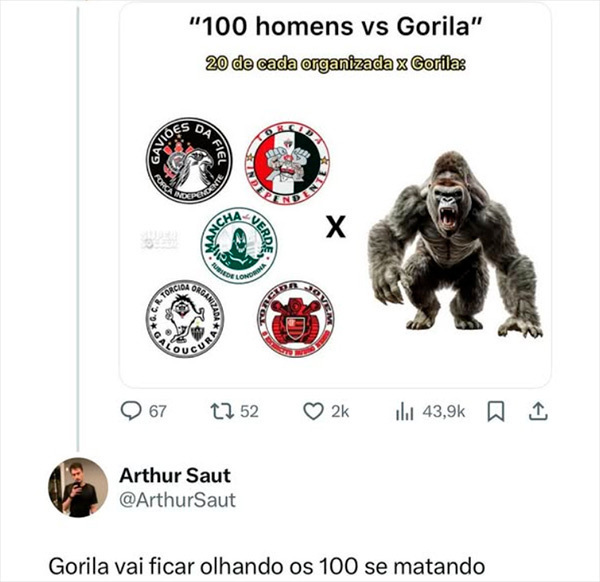Image resolution: width=600 pixels, height=582 pixels.
Task: Click the gorilla image
Action: [455, 245]
